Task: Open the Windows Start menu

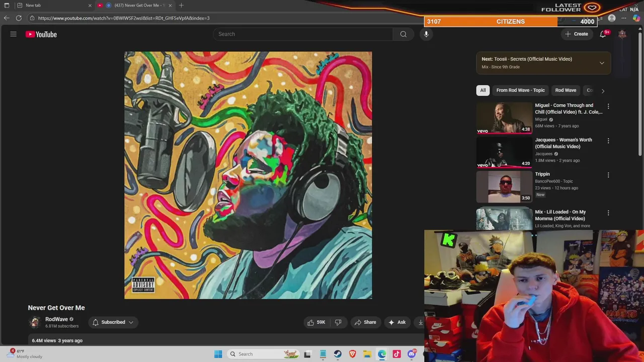Action: (218, 354)
